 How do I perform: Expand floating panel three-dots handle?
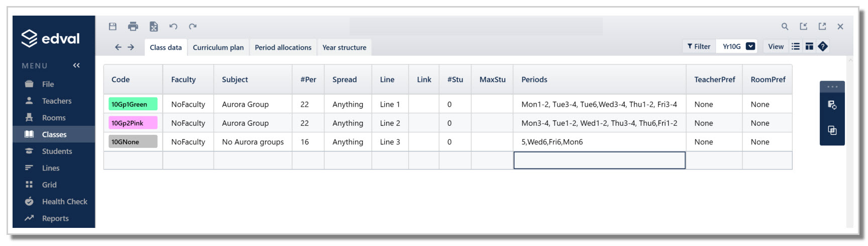[832, 87]
